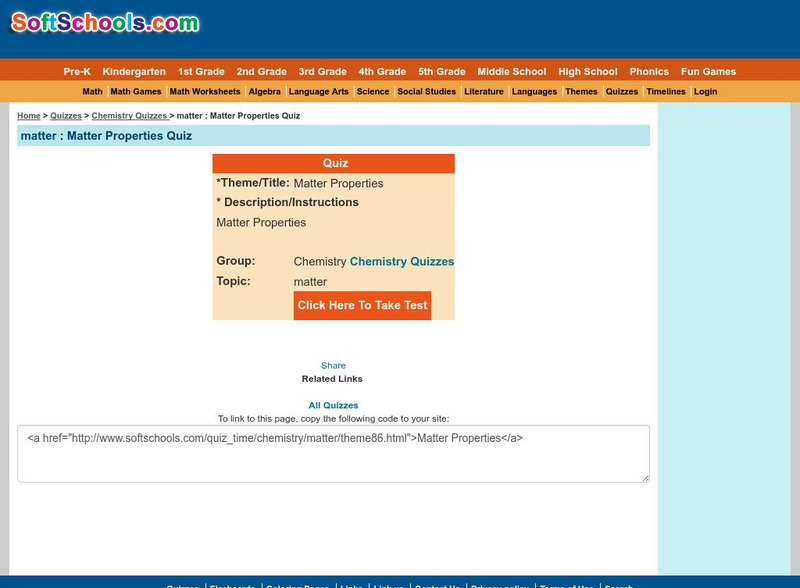Open the Phonics section
The height and width of the screenshot is (588, 800).
(x=649, y=71)
